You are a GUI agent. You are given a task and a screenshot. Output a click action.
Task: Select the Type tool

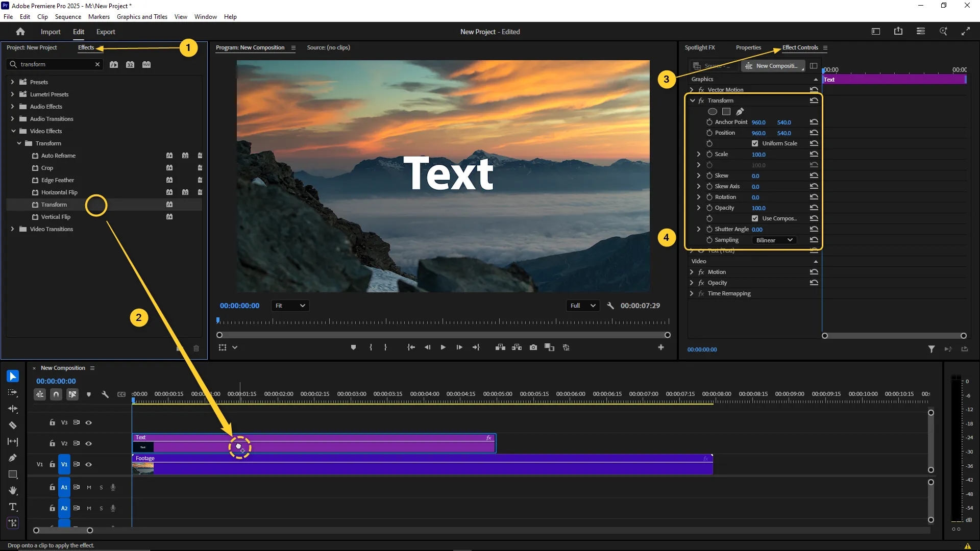click(13, 507)
